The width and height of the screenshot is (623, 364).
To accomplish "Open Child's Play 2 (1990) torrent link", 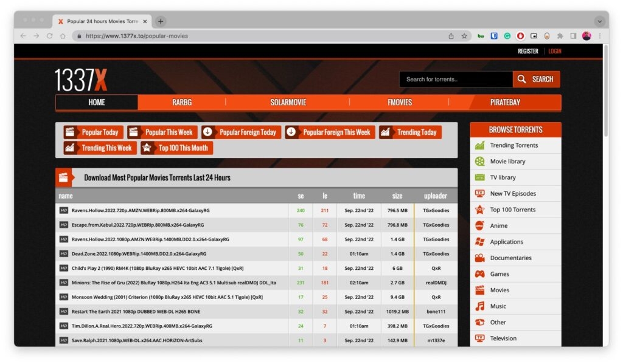I will [158, 269].
